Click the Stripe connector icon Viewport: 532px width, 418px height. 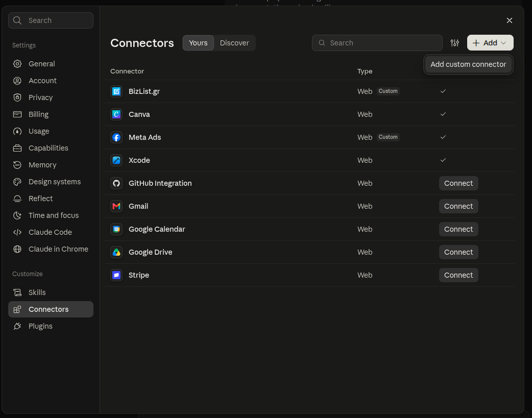point(116,275)
